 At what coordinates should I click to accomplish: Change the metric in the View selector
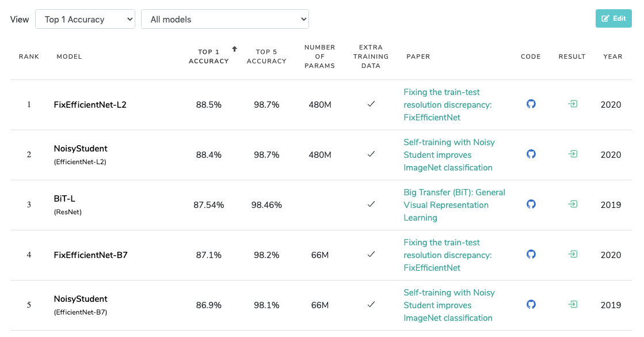click(x=85, y=19)
